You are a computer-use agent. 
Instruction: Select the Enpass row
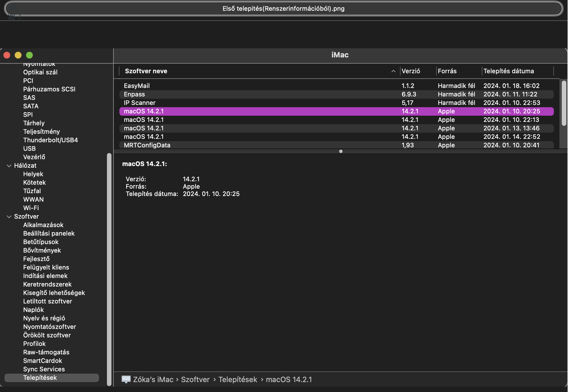click(337, 94)
